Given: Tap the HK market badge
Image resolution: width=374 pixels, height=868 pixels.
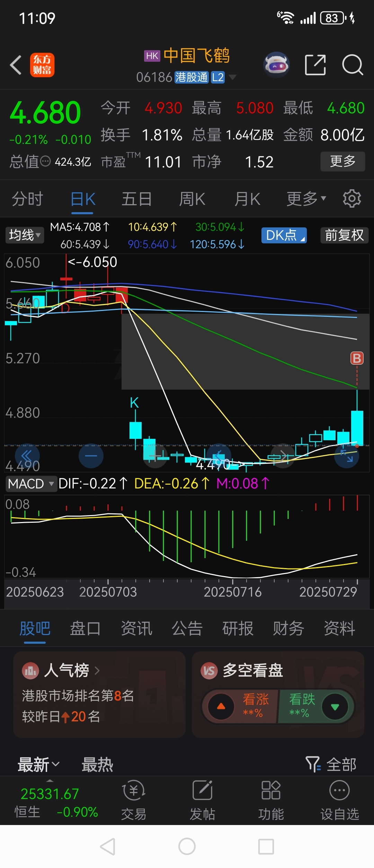Looking at the screenshot, I should (152, 56).
